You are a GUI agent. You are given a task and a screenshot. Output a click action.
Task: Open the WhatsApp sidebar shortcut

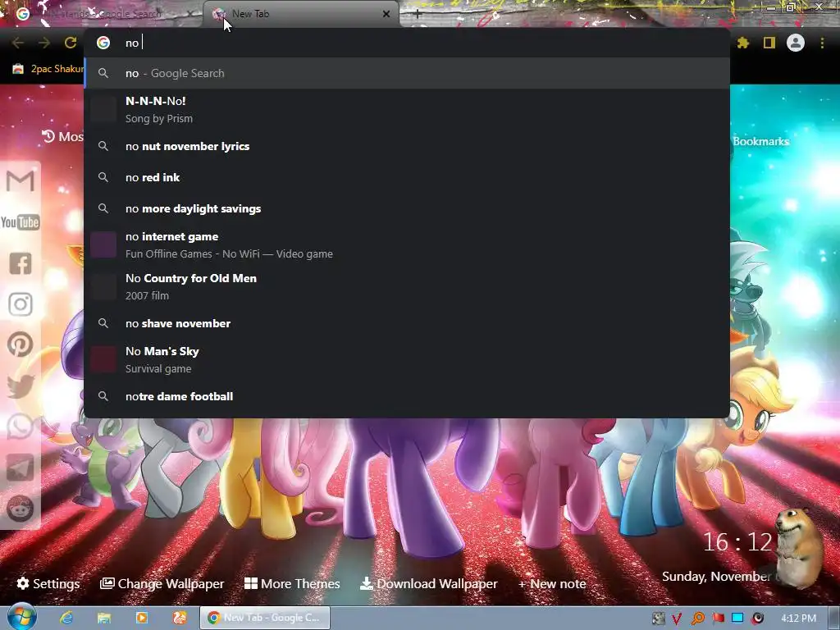[x=21, y=427]
